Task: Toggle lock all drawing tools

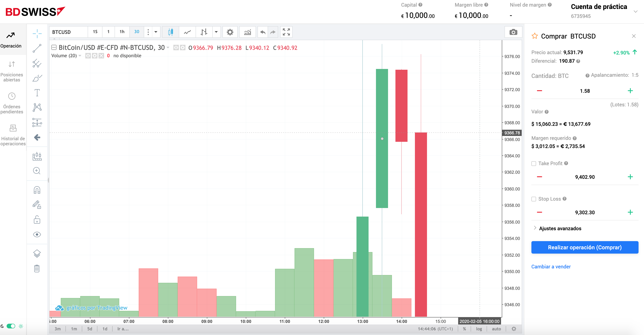Action: [x=37, y=220]
